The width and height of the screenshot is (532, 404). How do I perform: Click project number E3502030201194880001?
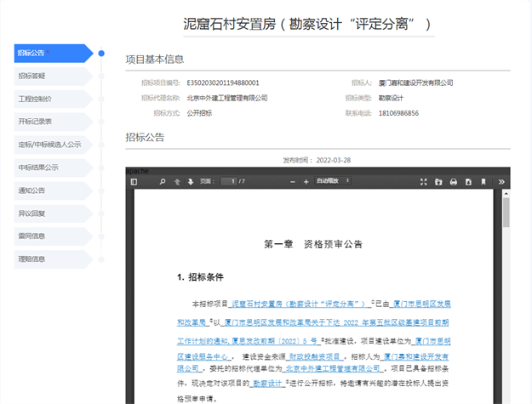tap(223, 83)
